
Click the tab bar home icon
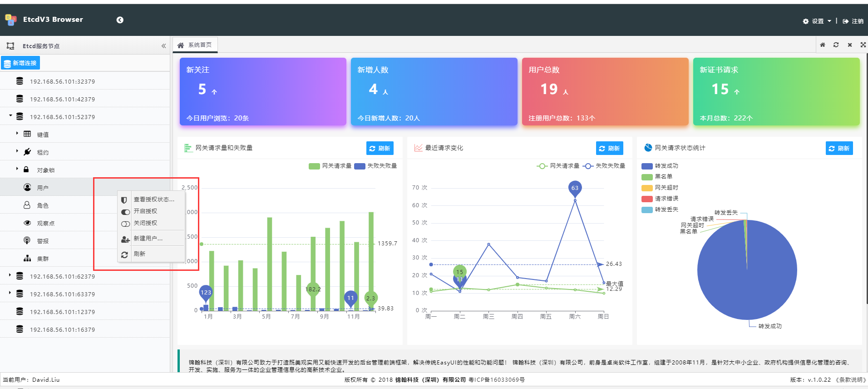(x=823, y=45)
